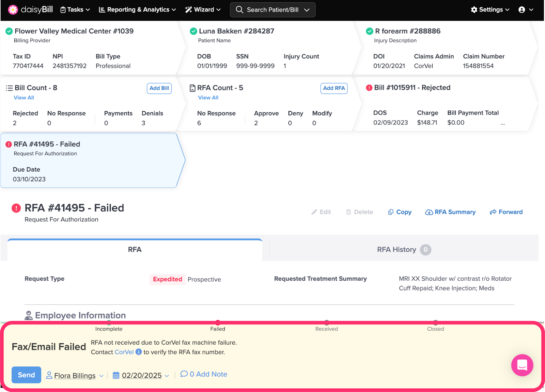Open the Bill #1015911 - Rejected card
This screenshot has width=545, height=392.
pyautogui.click(x=446, y=104)
